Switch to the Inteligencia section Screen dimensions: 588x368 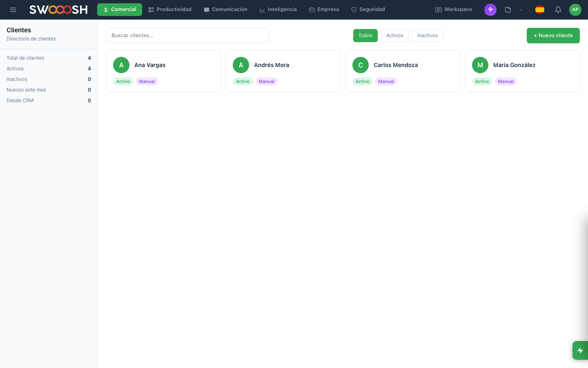click(x=278, y=9)
